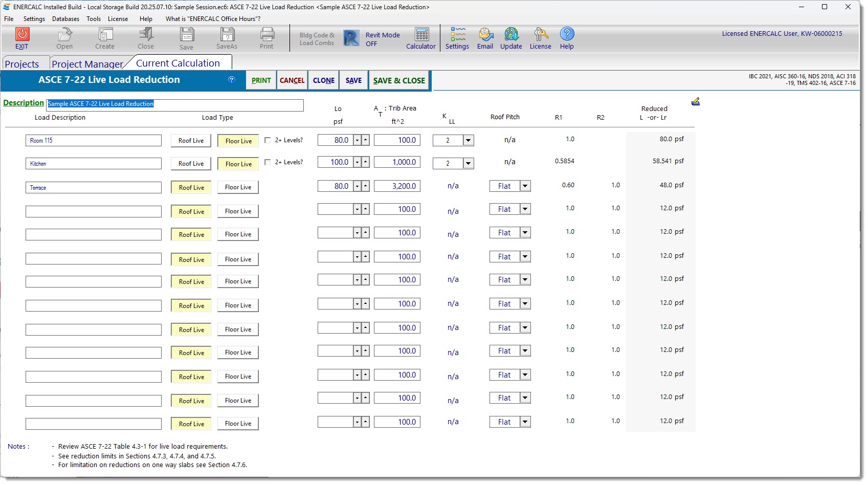
Task: Switch to Project Manager tab
Action: 87,64
